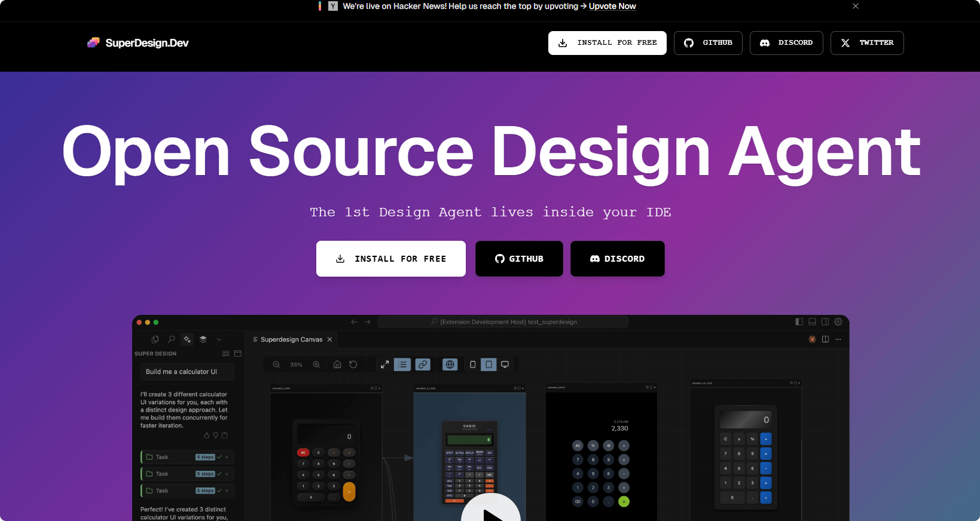Copy the assistant reply with the clipboard icon
This screenshot has height=521, width=980.
coord(225,436)
